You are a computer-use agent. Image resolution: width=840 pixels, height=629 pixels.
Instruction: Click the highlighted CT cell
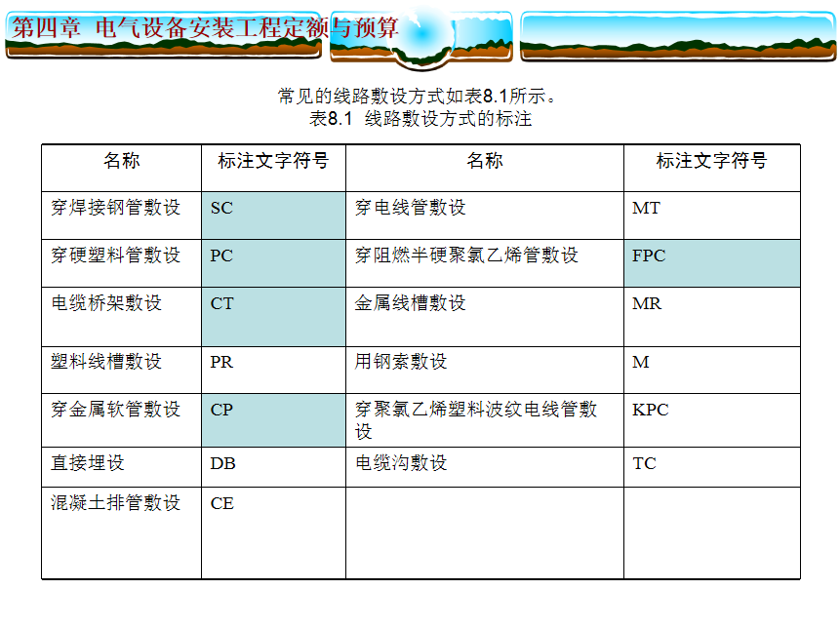[273, 317]
